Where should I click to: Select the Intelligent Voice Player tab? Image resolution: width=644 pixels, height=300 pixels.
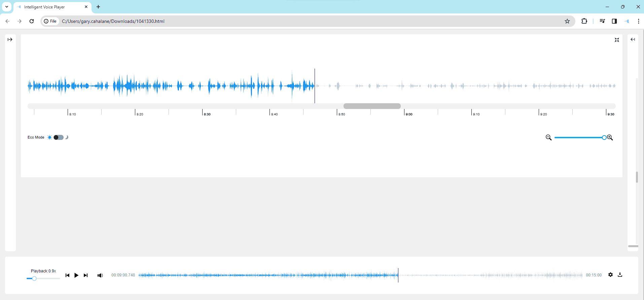pyautogui.click(x=52, y=7)
